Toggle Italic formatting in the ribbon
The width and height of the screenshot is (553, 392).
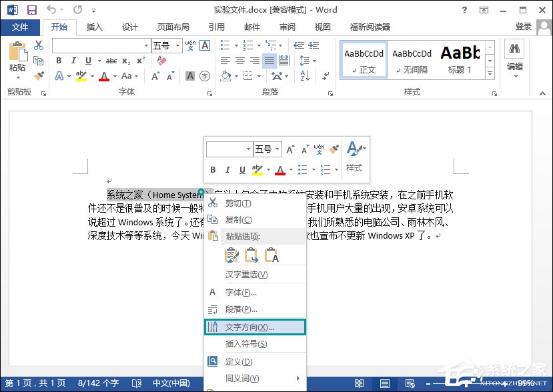coord(73,61)
